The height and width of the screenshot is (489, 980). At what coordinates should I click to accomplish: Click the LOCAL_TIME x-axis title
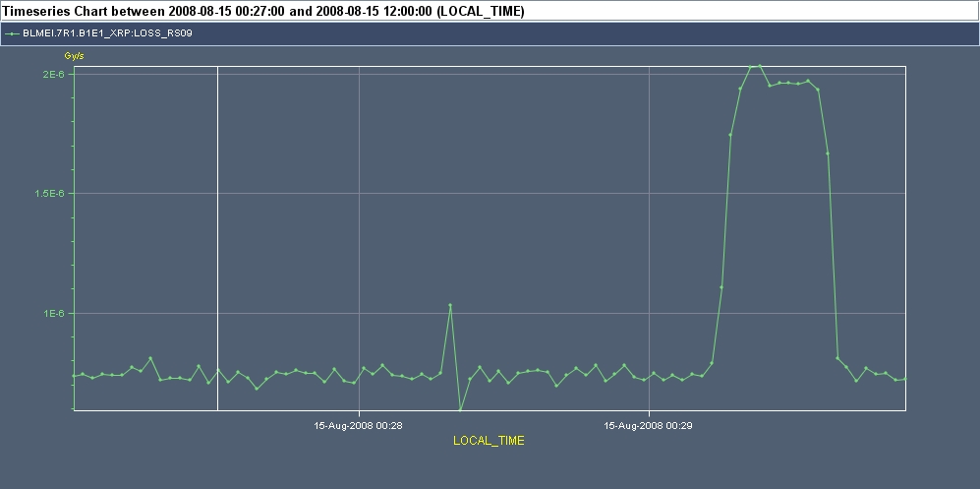[489, 441]
